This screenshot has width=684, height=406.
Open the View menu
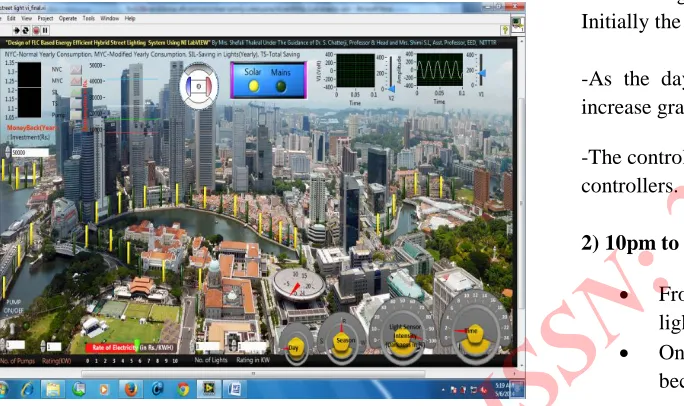(x=27, y=18)
